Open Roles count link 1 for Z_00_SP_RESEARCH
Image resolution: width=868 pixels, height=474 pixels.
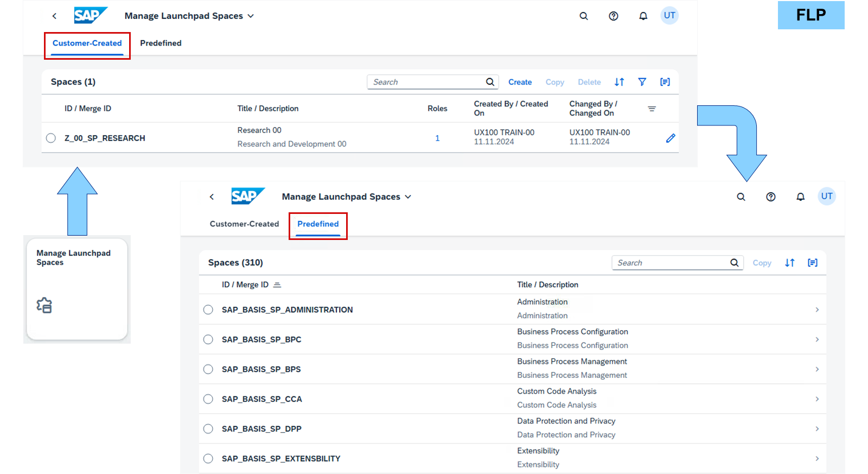437,138
